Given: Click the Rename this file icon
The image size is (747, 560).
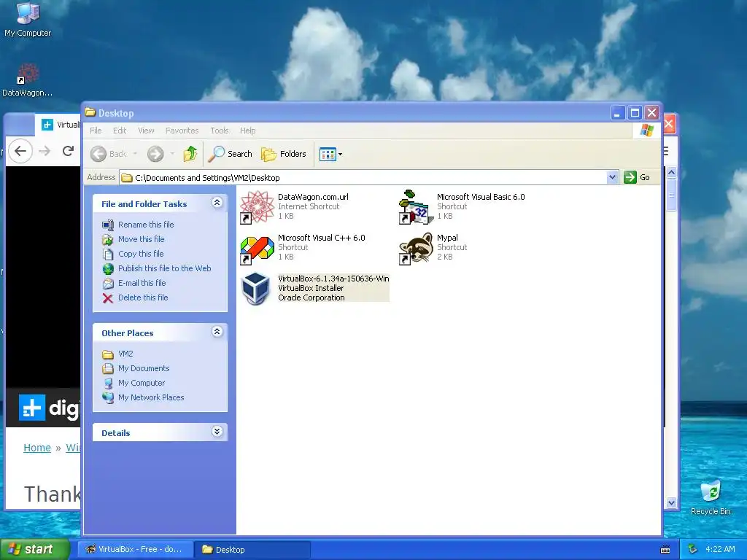Looking at the screenshot, I should 108,225.
